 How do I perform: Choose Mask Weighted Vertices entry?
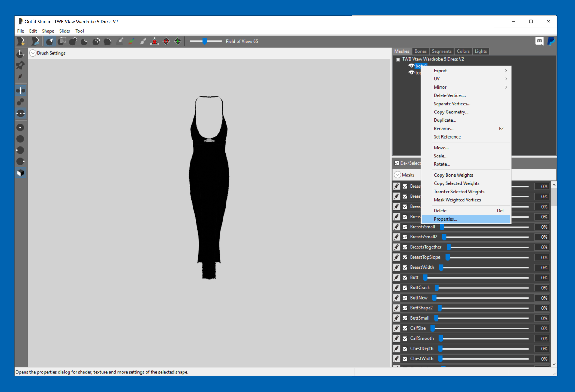tap(466, 200)
